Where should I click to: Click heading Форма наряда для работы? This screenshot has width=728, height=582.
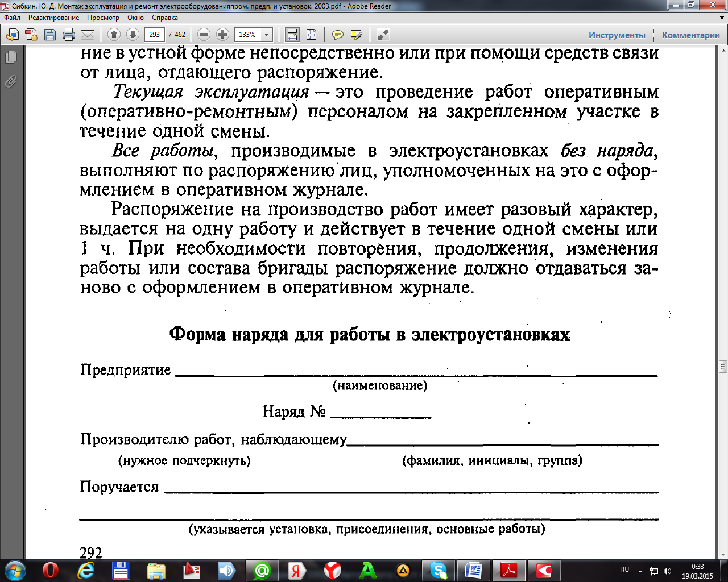point(370,334)
